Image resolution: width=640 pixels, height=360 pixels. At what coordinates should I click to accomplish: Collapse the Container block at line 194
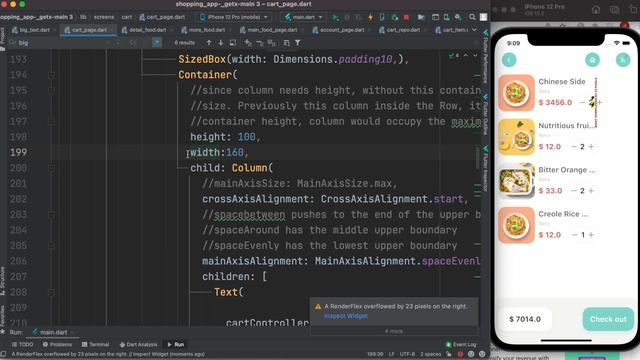pyautogui.click(x=51, y=75)
